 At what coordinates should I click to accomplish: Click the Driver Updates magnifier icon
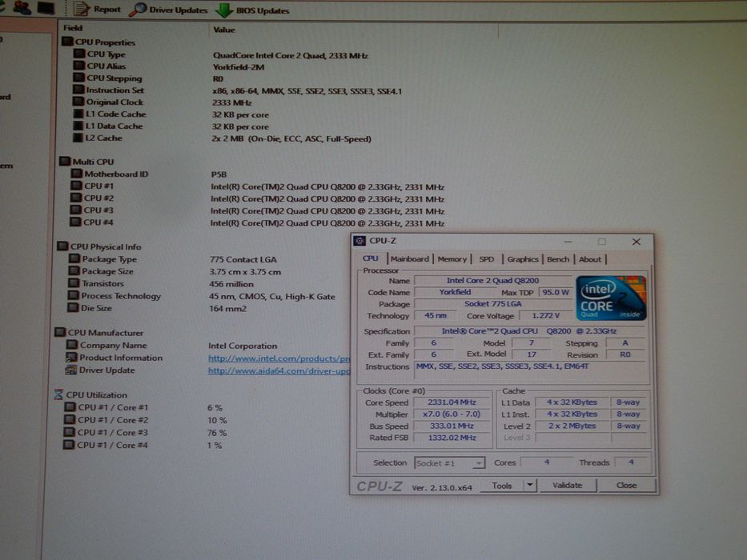tap(137, 10)
